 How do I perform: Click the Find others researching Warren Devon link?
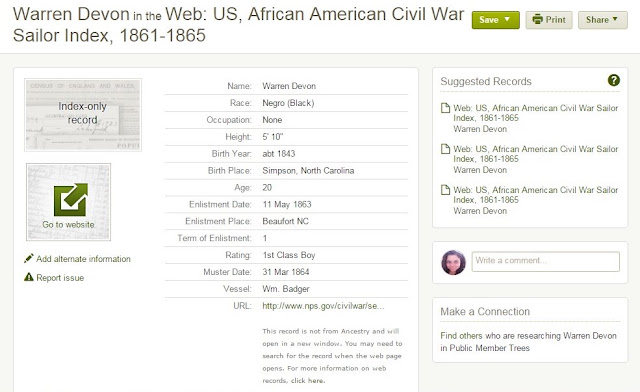tap(528, 342)
